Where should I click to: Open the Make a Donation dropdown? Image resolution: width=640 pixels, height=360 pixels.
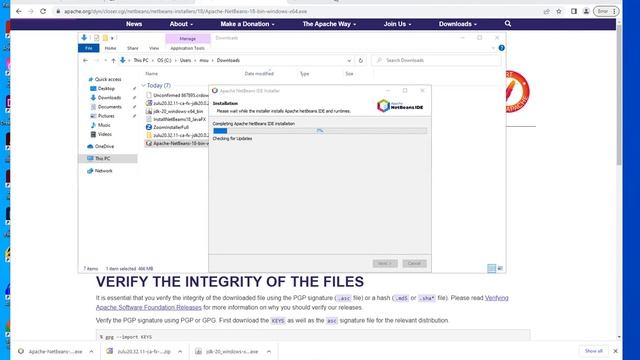click(247, 24)
